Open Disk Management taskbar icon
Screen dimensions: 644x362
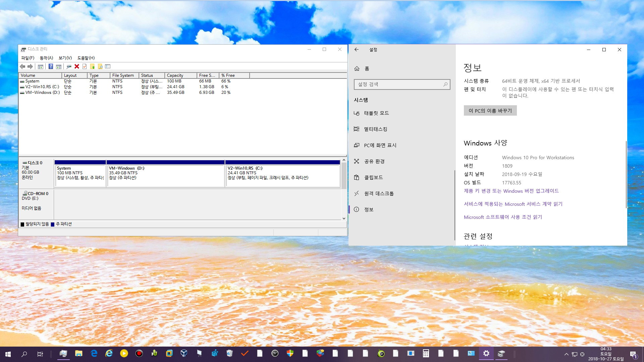pyautogui.click(x=501, y=353)
